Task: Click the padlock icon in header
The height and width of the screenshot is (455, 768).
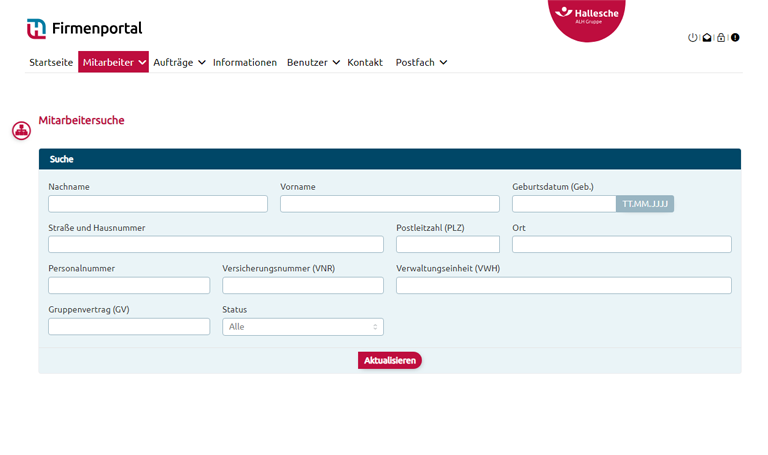Action: coord(721,38)
